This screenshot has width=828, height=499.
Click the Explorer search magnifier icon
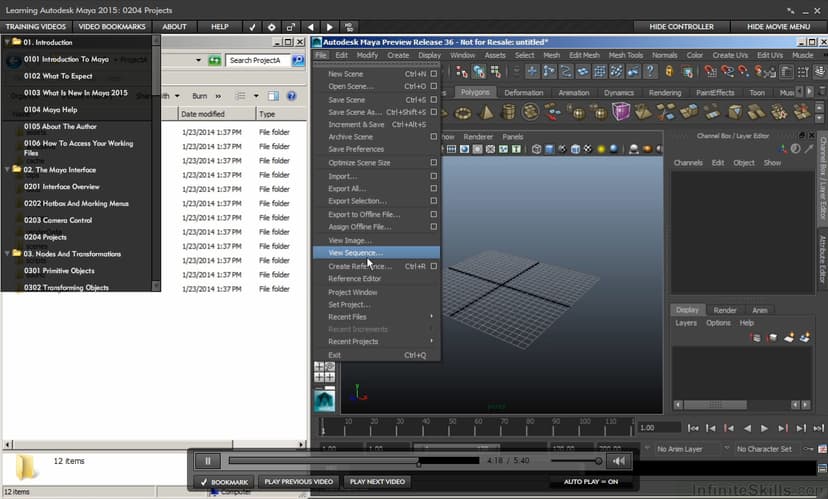point(298,60)
